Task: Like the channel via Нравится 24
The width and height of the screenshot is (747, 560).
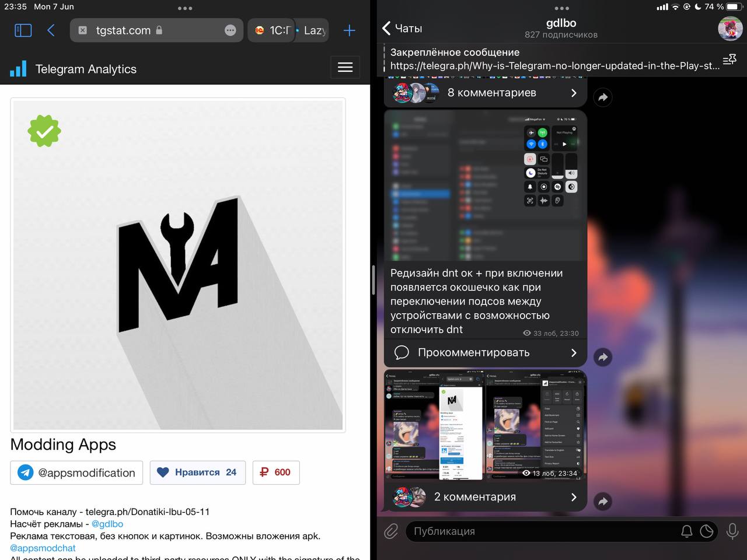Action: point(198,473)
